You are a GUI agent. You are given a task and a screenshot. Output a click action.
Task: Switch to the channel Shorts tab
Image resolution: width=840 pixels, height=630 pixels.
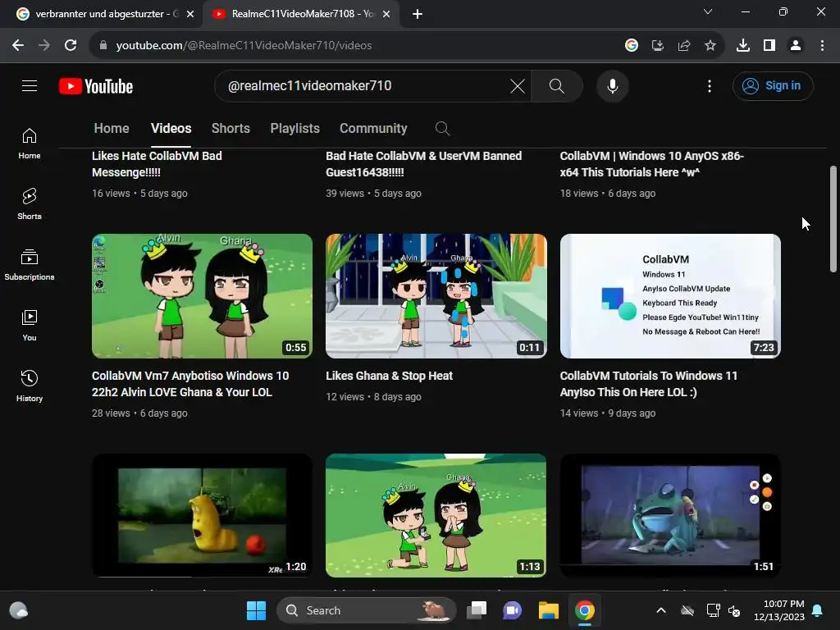pos(231,129)
